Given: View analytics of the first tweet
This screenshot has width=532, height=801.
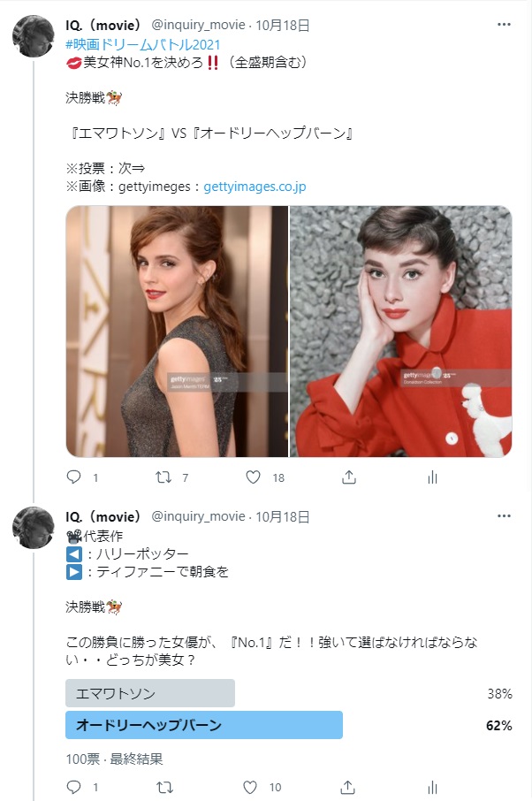Looking at the screenshot, I should tap(432, 477).
